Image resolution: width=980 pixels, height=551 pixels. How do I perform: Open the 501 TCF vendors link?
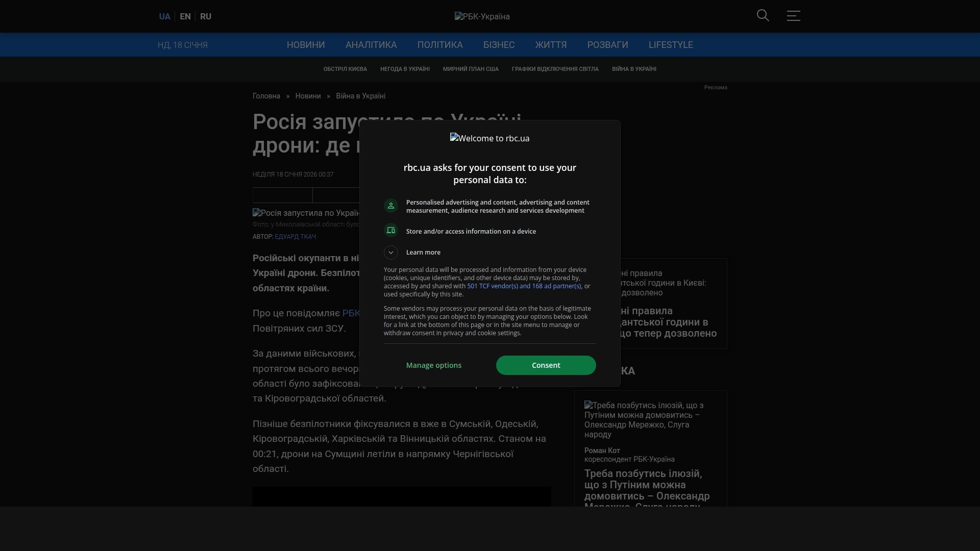[524, 286]
